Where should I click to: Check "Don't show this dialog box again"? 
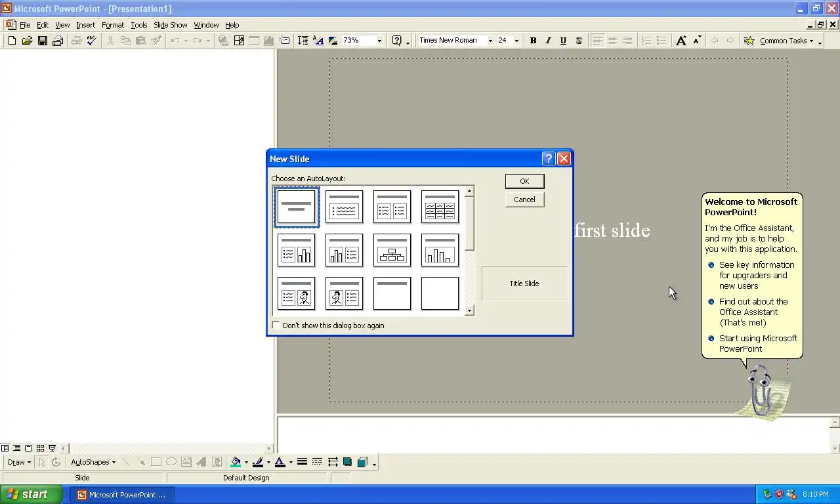point(276,325)
